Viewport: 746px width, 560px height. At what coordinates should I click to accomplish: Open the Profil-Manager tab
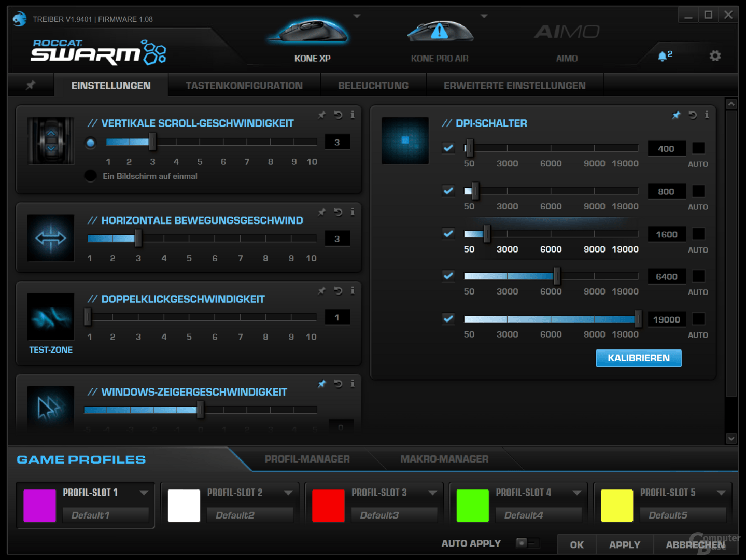point(307,459)
